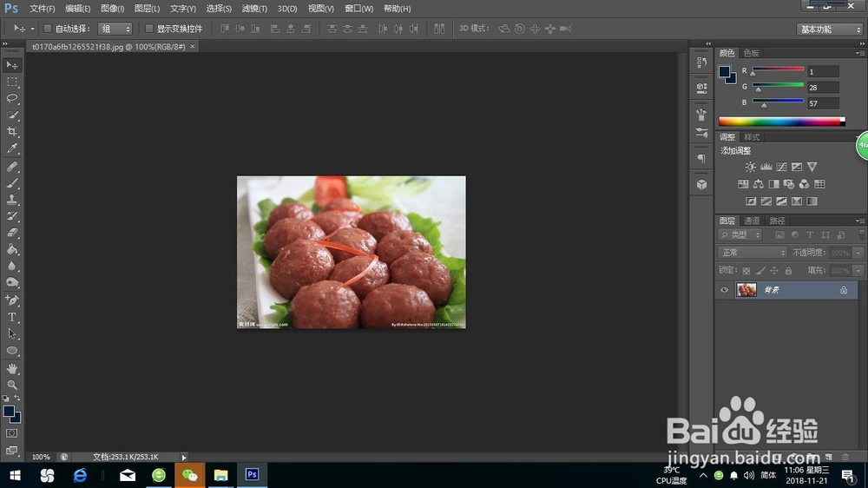868x488 pixels.
Task: Open the Move tool preset picker arrow
Action: click(x=32, y=29)
